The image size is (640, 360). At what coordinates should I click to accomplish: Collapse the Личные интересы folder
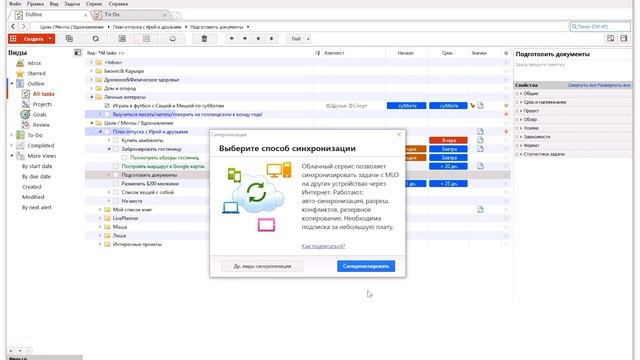point(91,97)
